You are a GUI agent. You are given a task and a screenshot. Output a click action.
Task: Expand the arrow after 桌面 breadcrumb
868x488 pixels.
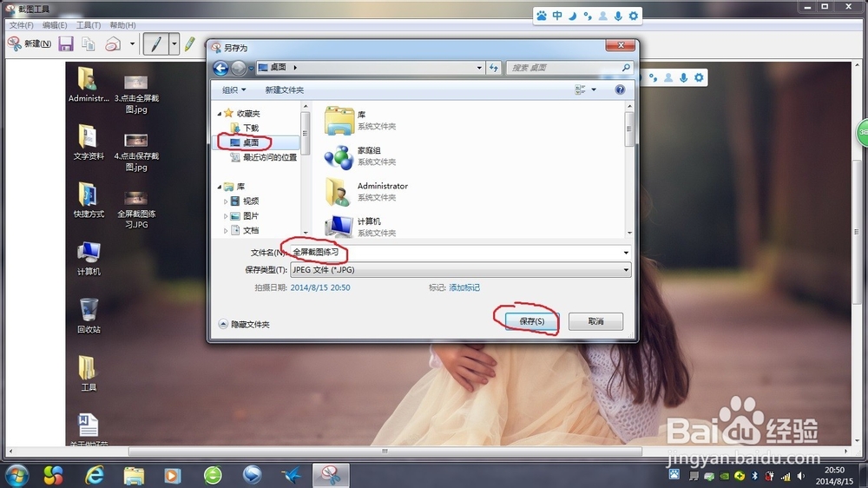coord(295,68)
